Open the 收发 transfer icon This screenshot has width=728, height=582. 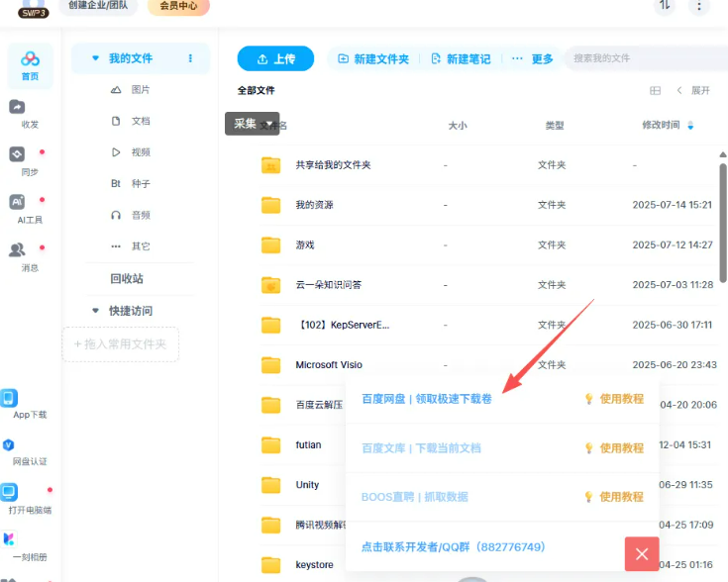tap(18, 109)
